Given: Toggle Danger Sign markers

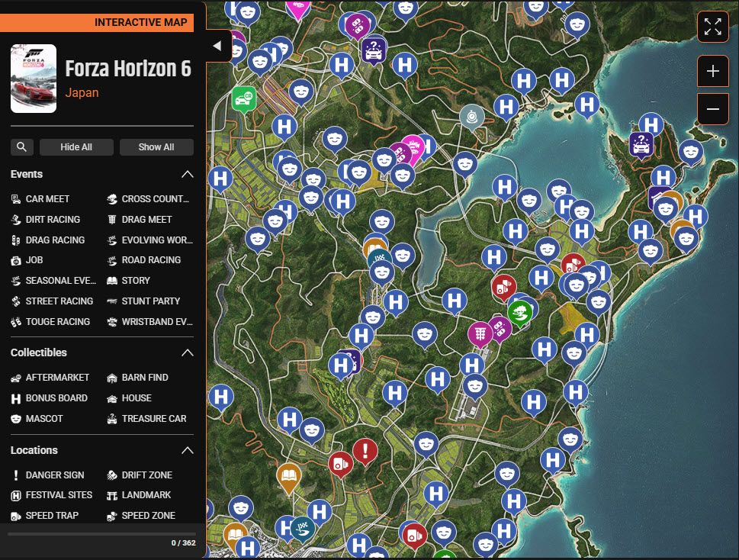Looking at the screenshot, I should (x=47, y=475).
